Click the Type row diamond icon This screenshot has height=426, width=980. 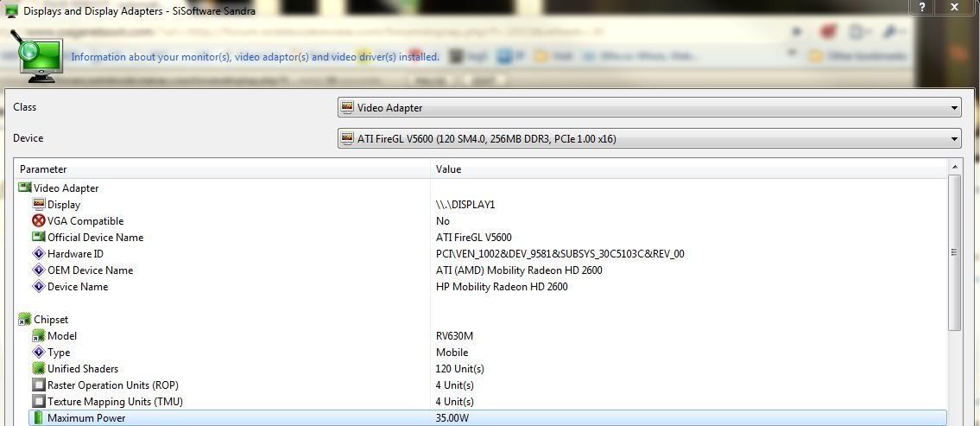[x=39, y=352]
